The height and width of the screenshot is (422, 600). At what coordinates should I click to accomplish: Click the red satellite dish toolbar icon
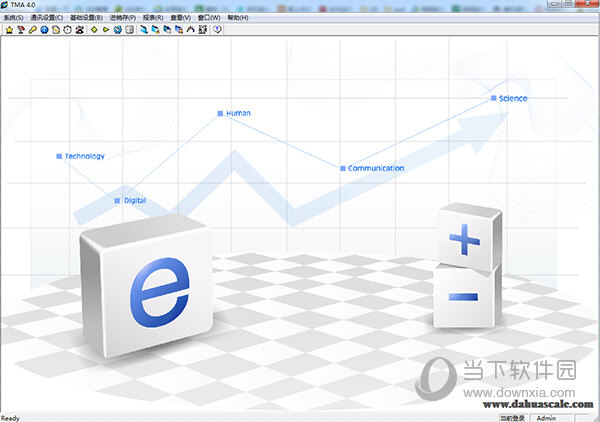[x=21, y=29]
